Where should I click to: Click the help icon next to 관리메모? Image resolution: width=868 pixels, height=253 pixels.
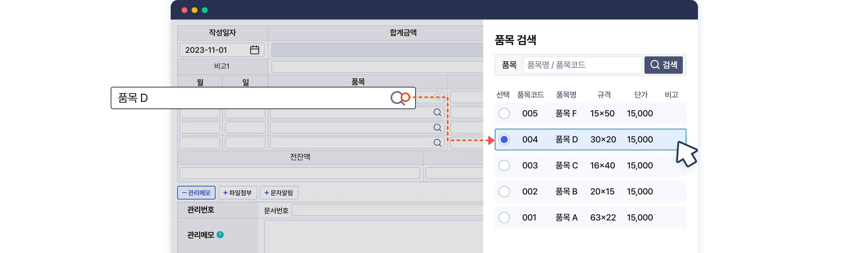pos(220,235)
